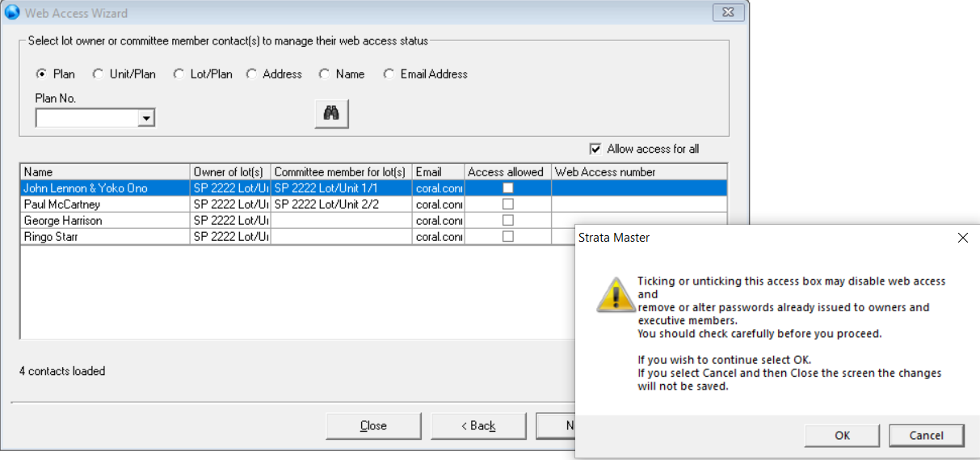This screenshot has width=980, height=460.
Task: Click the Committee member for lot(s) column header
Action: coord(342,171)
